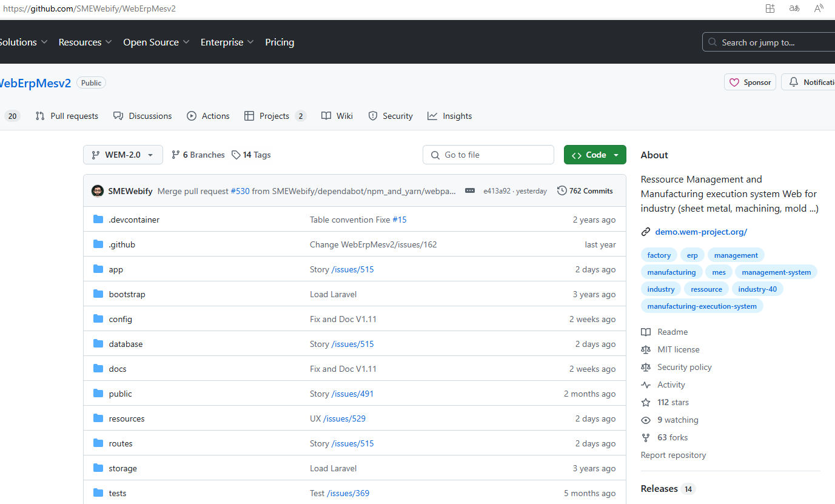The height and width of the screenshot is (504, 835).
Task: Open the 6 Branches link
Action: pos(198,155)
